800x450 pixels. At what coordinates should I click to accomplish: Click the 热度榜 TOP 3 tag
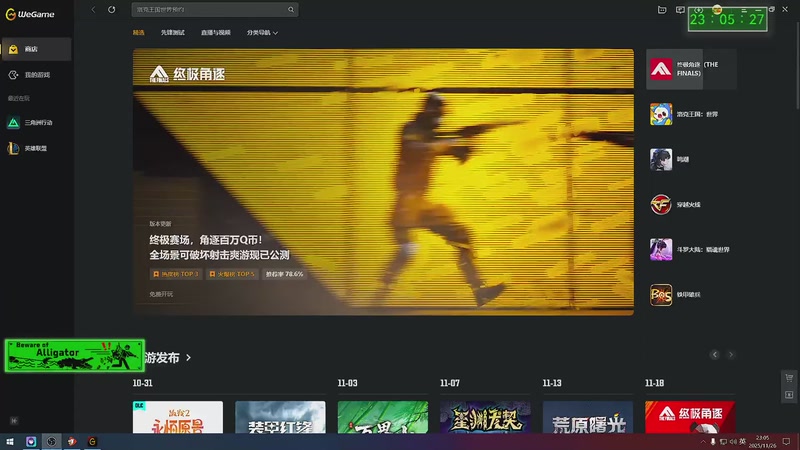click(176, 274)
